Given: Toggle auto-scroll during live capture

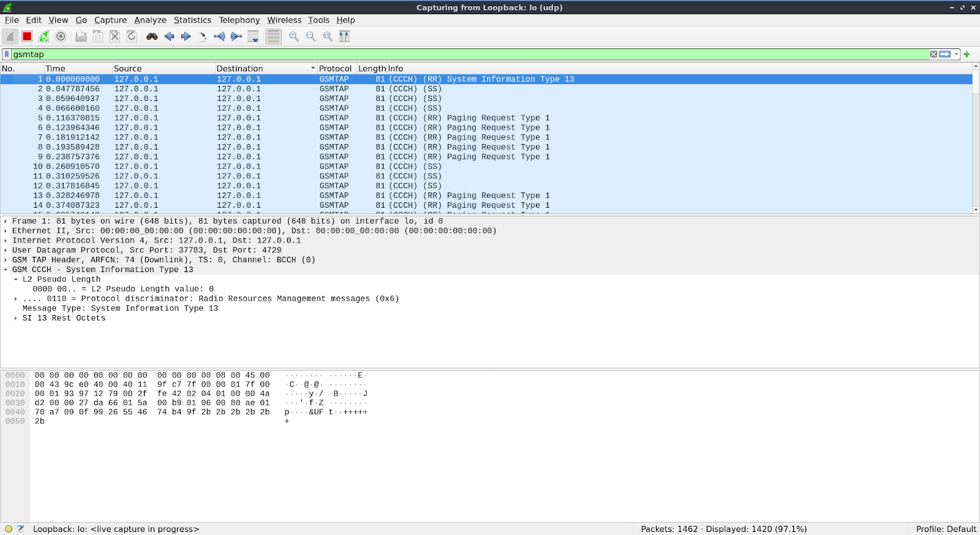Looking at the screenshot, I should (x=253, y=37).
